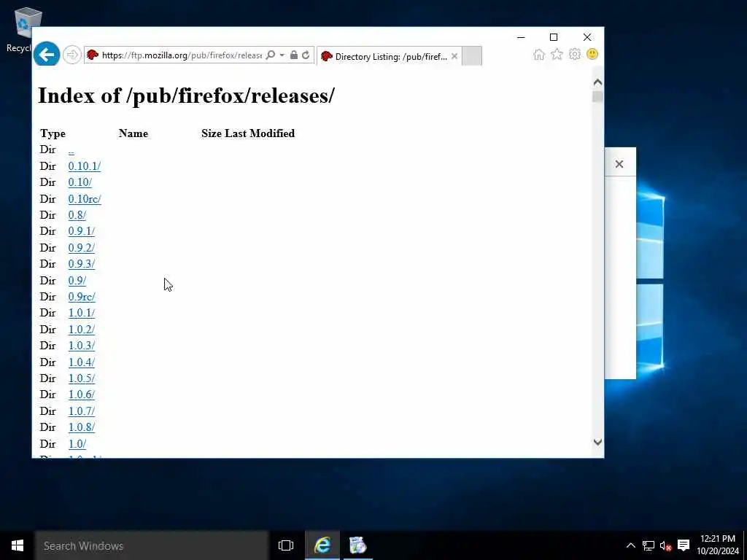Open Task View on the taskbar
The width and height of the screenshot is (747, 560).
tap(286, 545)
